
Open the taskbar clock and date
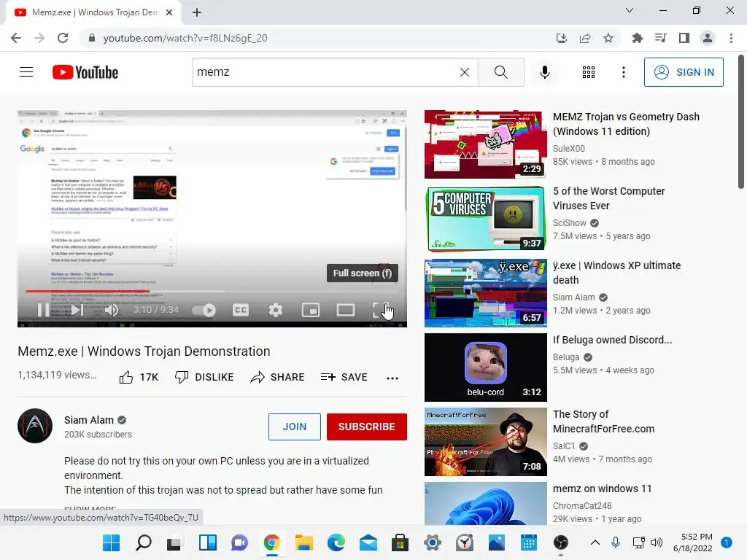tap(693, 542)
